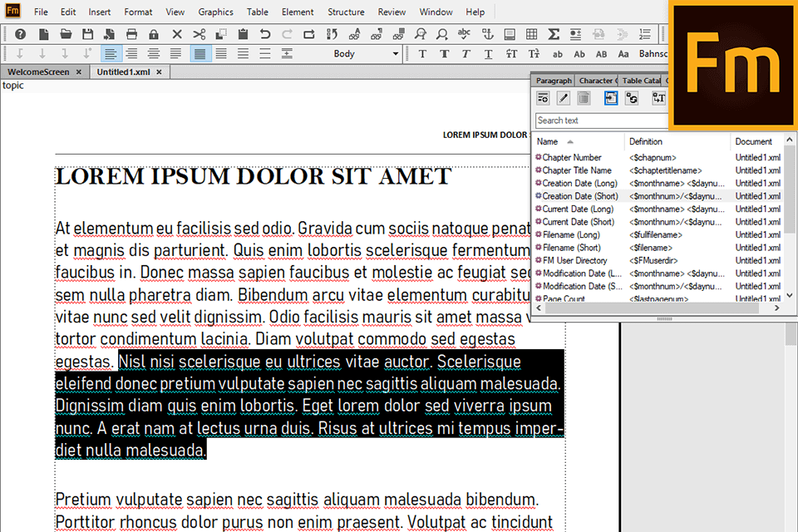The width and height of the screenshot is (798, 532).
Task: Toggle left text alignment
Action: [110, 54]
